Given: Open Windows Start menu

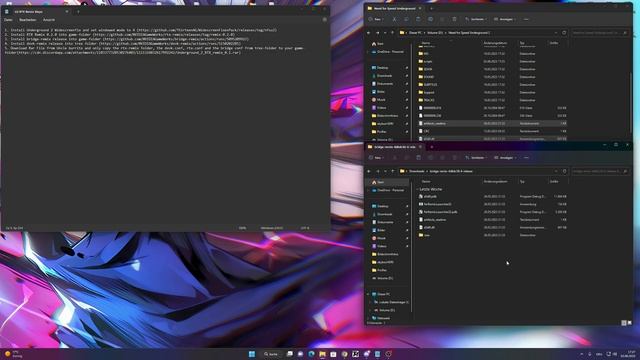Looking at the screenshot, I should 252,354.
